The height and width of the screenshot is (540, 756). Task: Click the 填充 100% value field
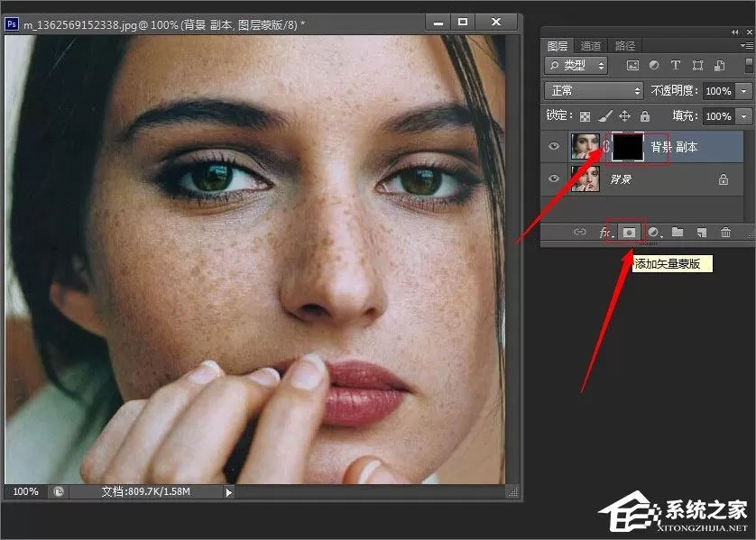tap(719, 116)
